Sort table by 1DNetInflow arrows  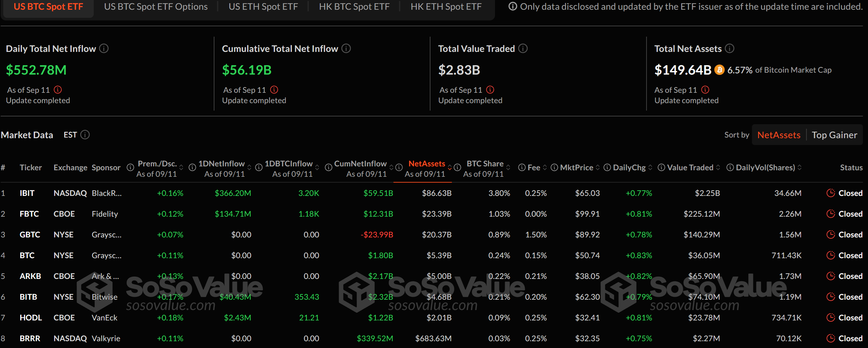(249, 167)
